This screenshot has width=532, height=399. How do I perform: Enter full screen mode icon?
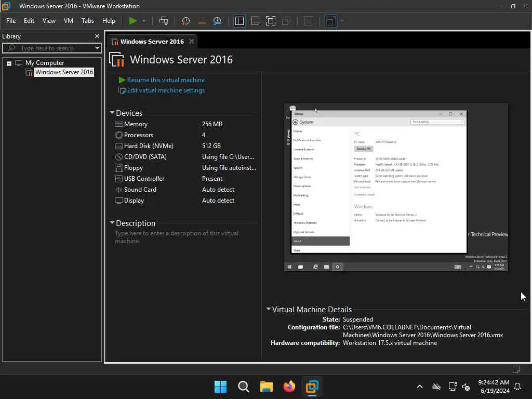click(x=270, y=21)
